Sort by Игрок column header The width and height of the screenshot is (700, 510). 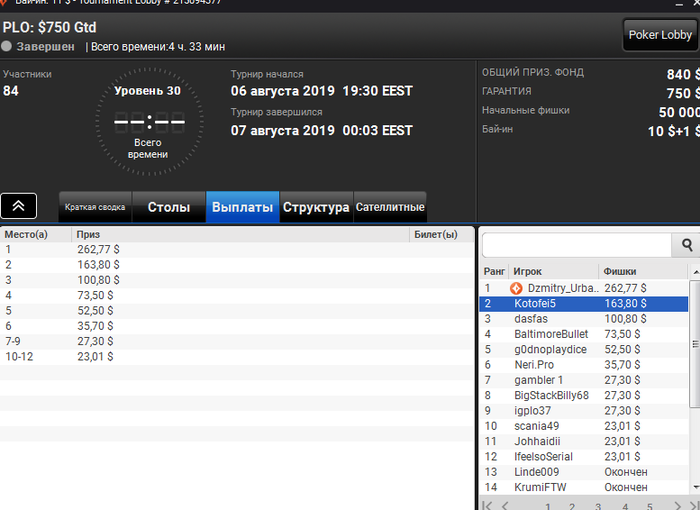(x=554, y=272)
